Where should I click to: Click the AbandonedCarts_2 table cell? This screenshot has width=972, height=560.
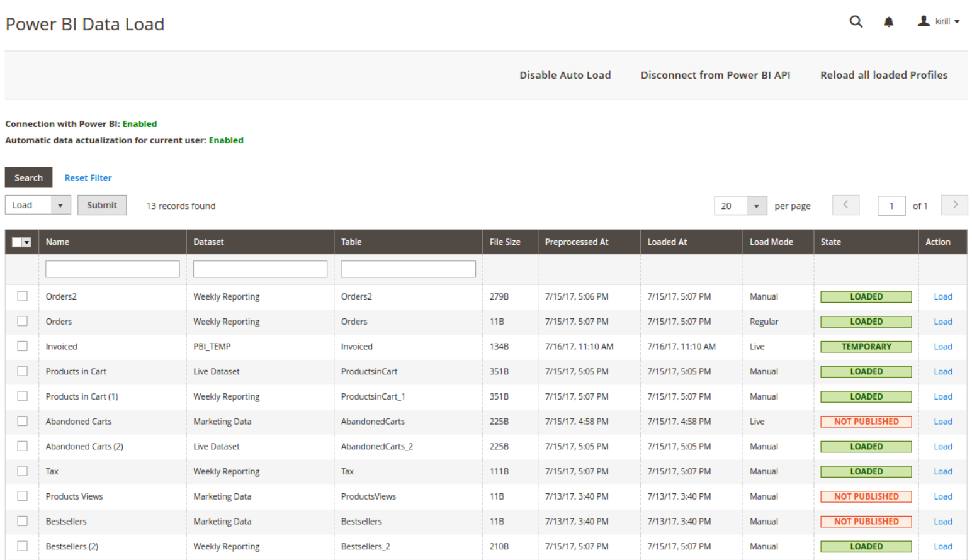pyautogui.click(x=376, y=447)
